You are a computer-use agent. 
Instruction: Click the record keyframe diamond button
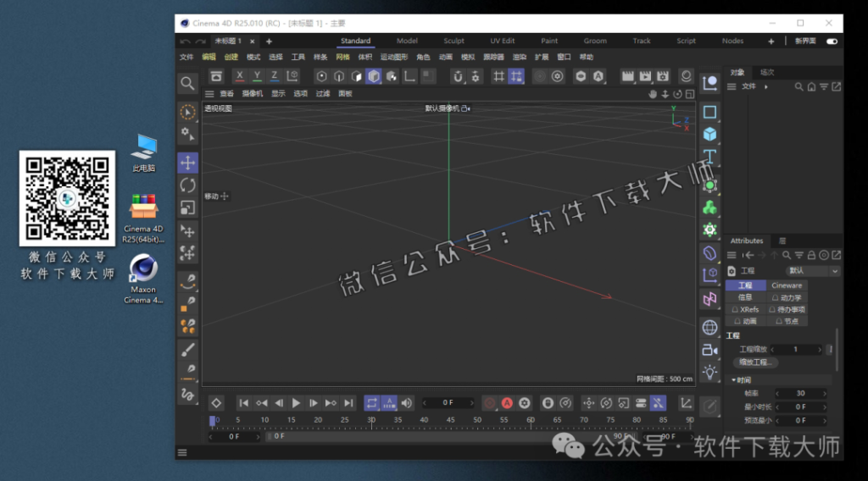[216, 403]
